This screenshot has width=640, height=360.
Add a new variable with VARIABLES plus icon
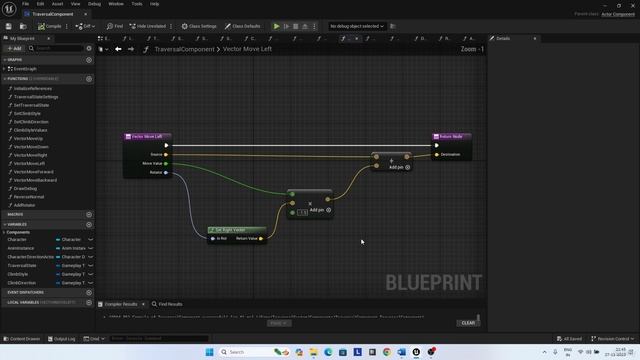pyautogui.click(x=89, y=224)
